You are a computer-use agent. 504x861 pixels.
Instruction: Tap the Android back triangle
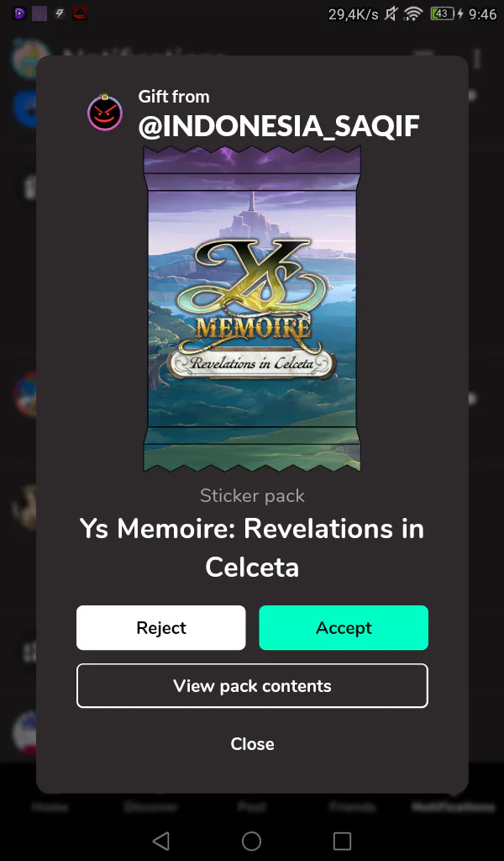coord(161,841)
